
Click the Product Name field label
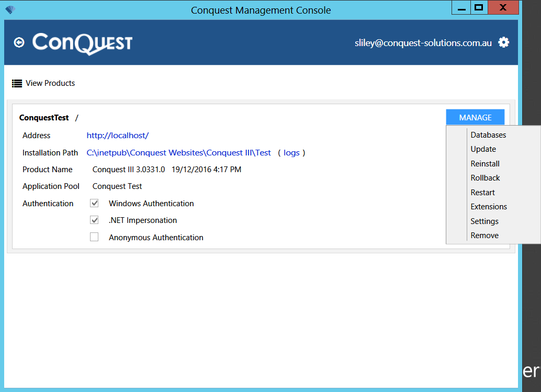click(47, 170)
